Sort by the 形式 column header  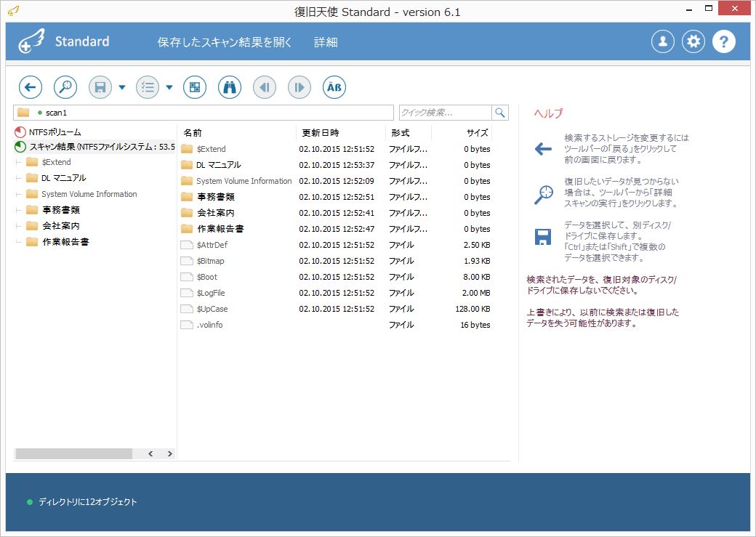[x=401, y=133]
